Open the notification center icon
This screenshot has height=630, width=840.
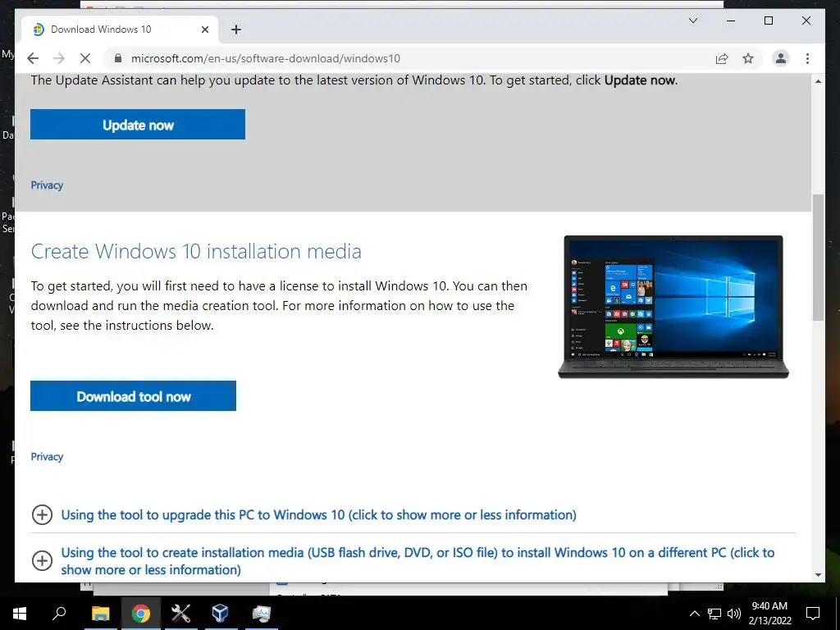coord(813,614)
